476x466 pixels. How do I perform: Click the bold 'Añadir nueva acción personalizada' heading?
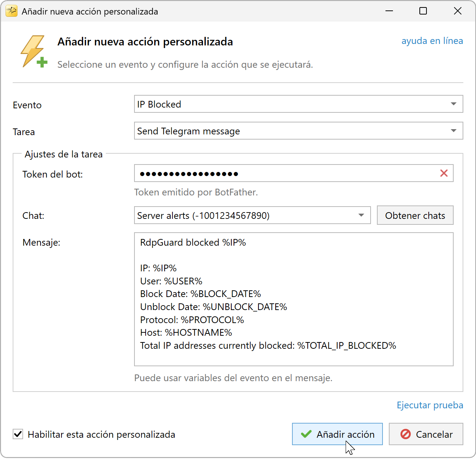pos(145,42)
